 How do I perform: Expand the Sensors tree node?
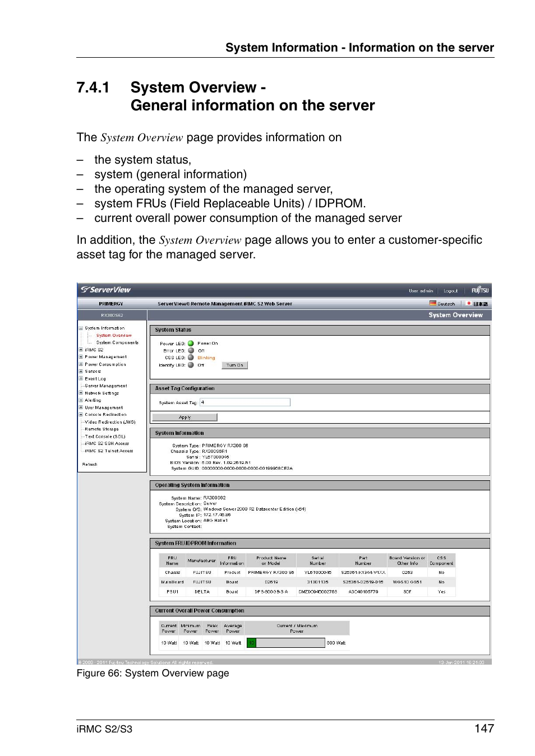[x=81, y=372]
